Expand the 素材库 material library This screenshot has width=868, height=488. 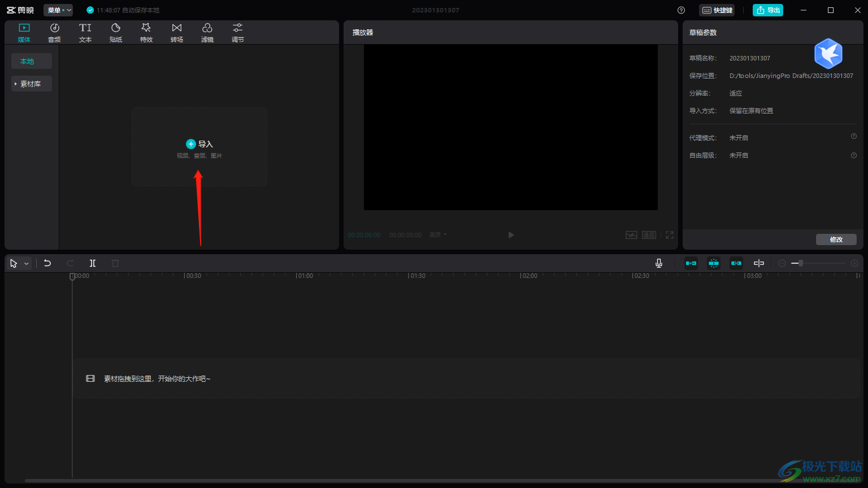pos(32,84)
